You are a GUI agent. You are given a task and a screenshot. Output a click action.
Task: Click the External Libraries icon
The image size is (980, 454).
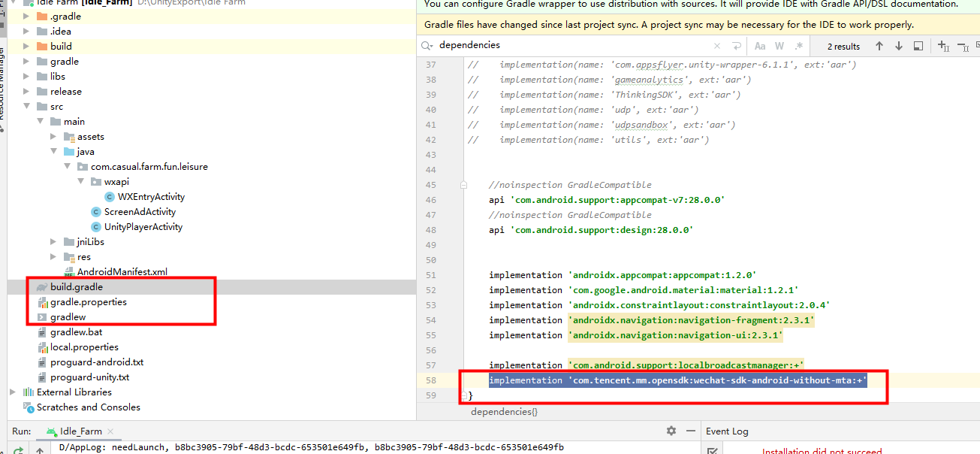click(x=29, y=392)
